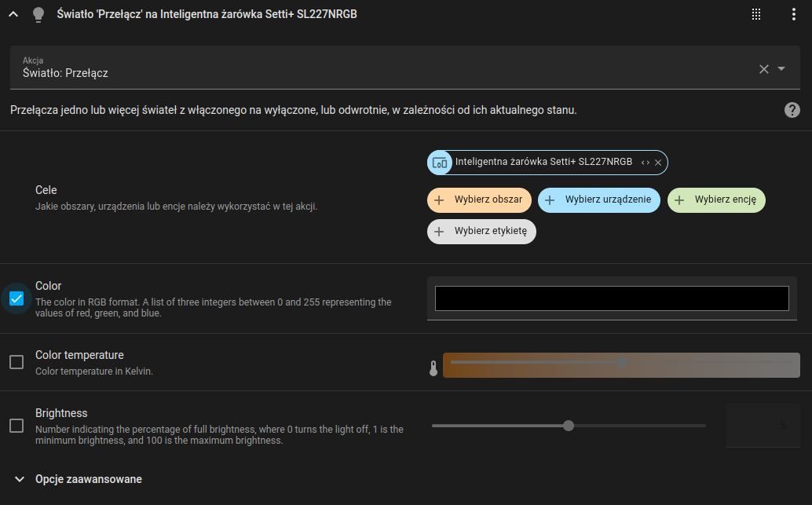The width and height of the screenshot is (812, 505).
Task: Click the header title 'Światło 'Przełącz' na Inteligentna żarówka'
Action: (207, 14)
